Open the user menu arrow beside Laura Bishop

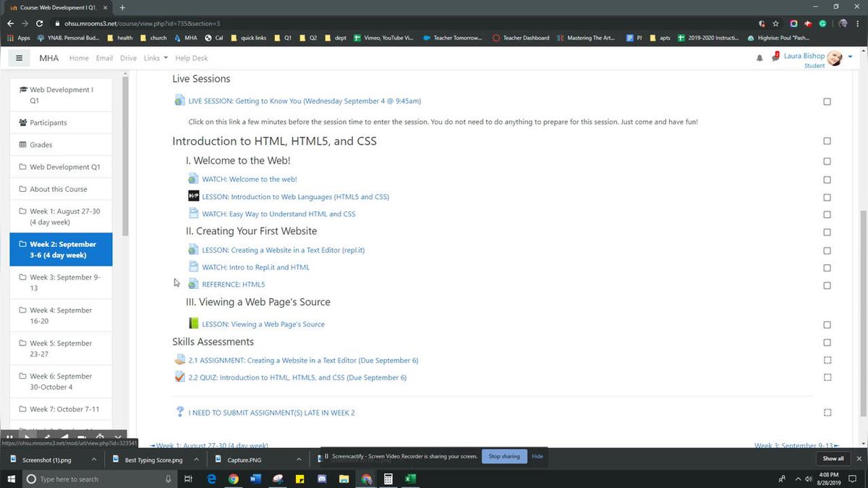pos(850,56)
